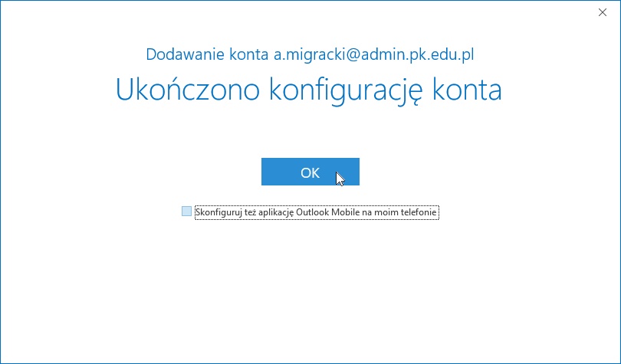Image resolution: width=621 pixels, height=364 pixels.
Task: Click the word 'Dodawanie' at the top
Action: click(x=177, y=54)
